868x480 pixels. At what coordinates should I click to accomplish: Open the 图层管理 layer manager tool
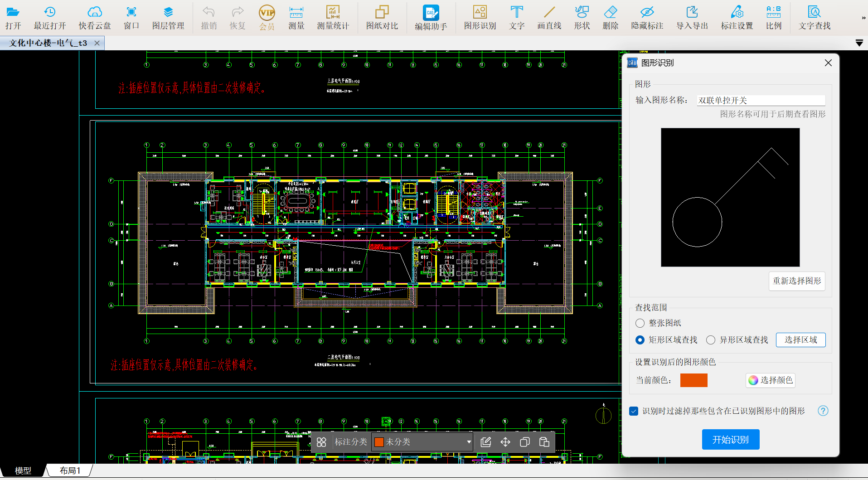tap(168, 18)
